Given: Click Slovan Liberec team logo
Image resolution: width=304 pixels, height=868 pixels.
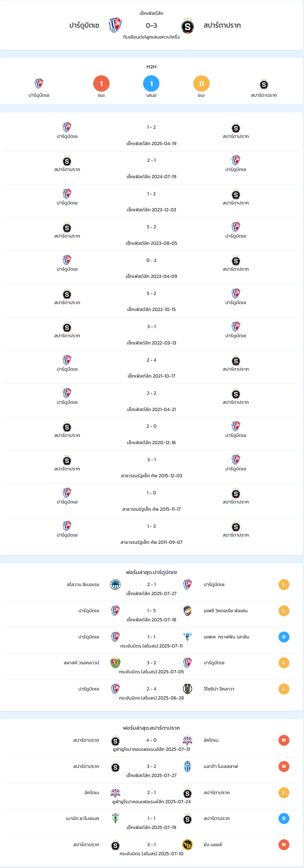Looking at the screenshot, I should coord(115,585).
